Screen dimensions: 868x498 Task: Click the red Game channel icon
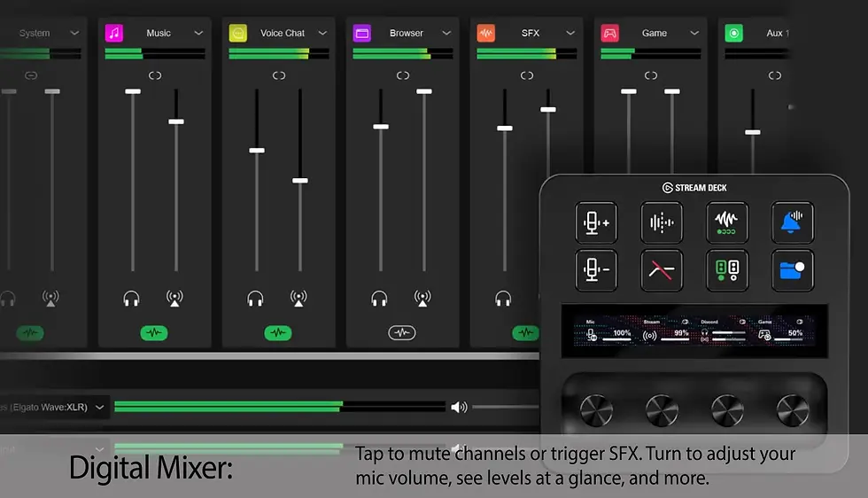coord(610,34)
